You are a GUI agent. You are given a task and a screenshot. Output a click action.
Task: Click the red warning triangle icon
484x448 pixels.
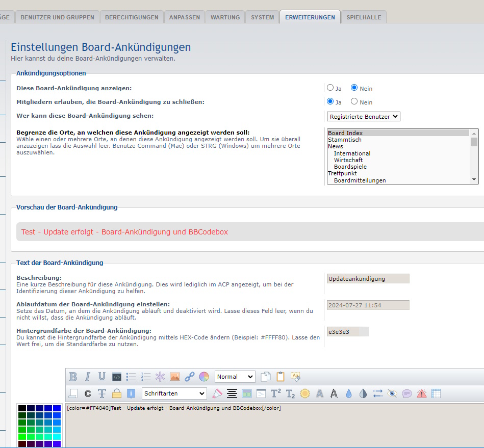pos(421,393)
